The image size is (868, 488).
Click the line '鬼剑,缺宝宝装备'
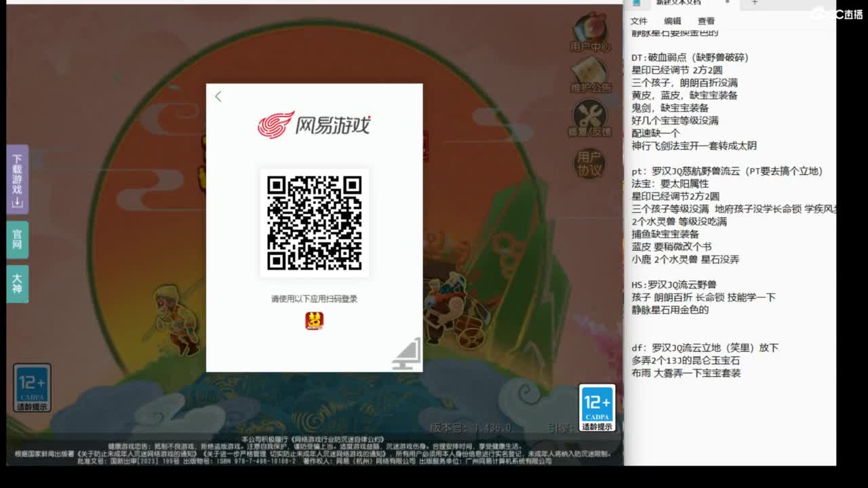(670, 108)
